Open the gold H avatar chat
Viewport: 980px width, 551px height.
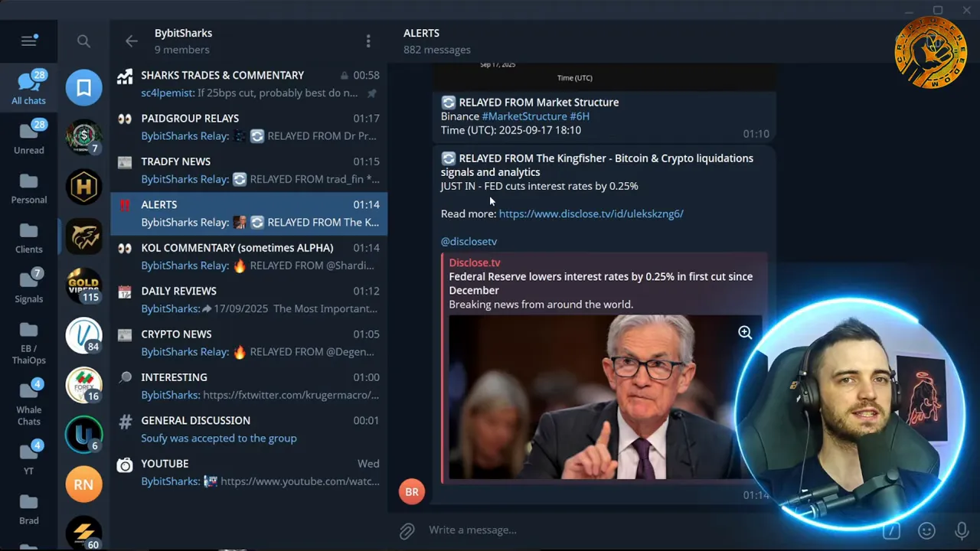(x=84, y=187)
